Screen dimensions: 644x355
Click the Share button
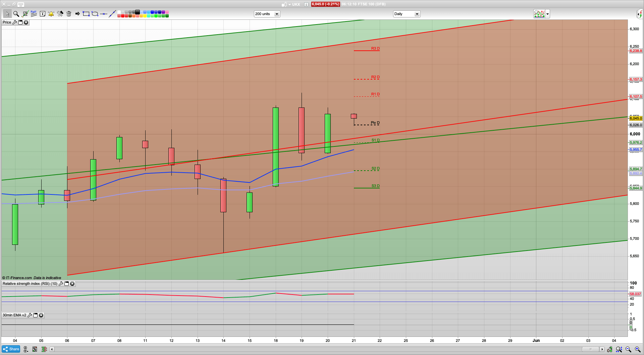[11, 349]
